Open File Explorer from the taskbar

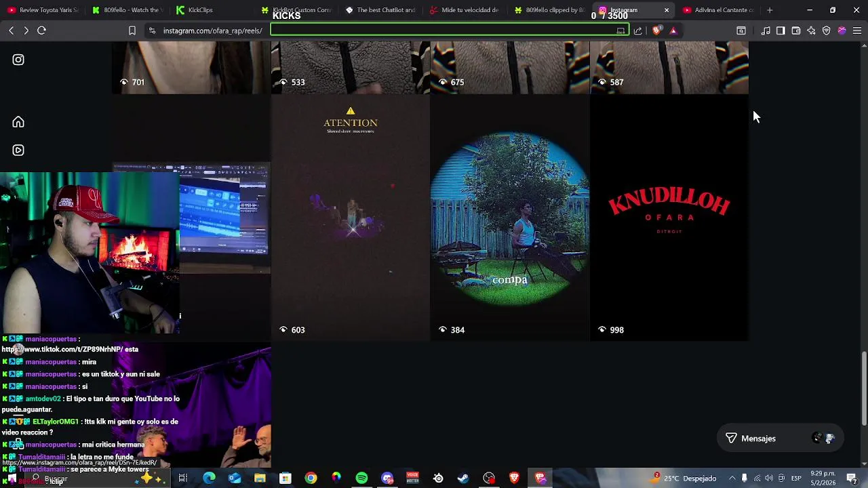260,479
